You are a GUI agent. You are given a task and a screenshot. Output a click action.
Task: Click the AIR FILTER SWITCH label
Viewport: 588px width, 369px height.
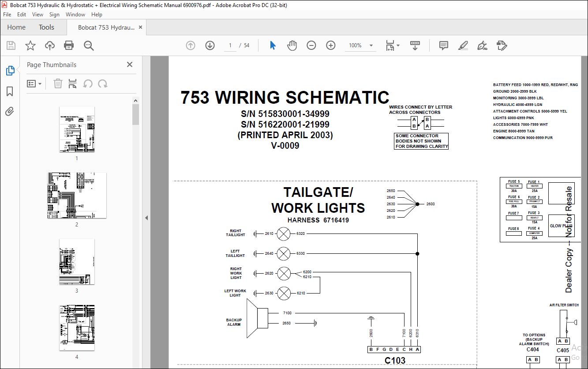(564, 305)
